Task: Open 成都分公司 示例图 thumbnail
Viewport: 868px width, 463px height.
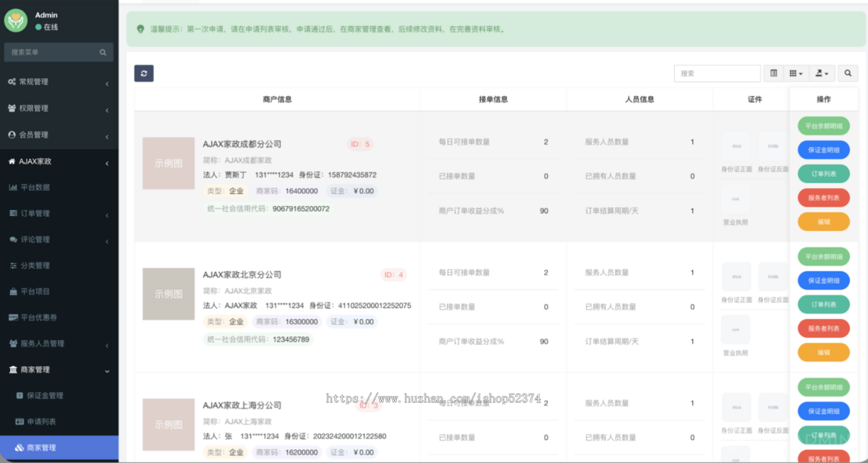Action: coord(169,163)
